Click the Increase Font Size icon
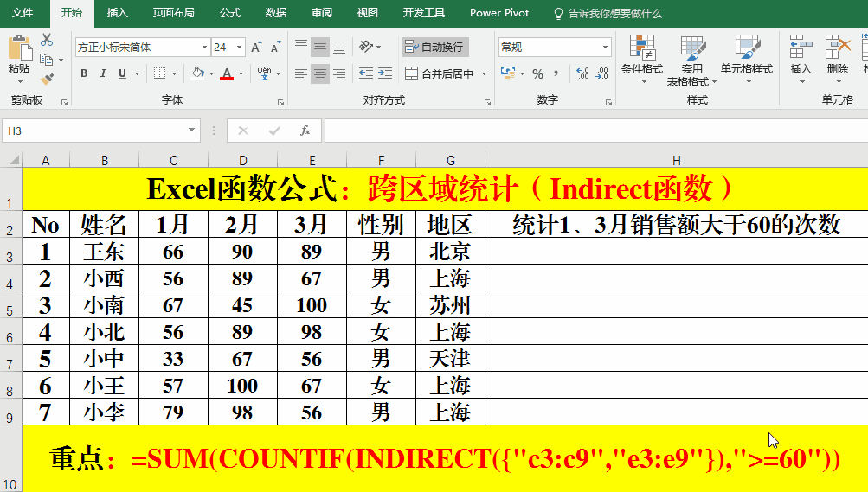Screen dimensions: 868x492 [x=256, y=48]
